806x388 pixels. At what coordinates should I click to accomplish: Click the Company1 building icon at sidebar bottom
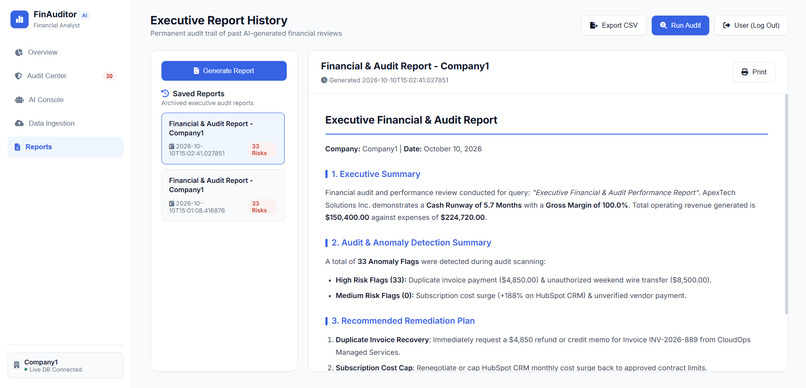pos(16,365)
